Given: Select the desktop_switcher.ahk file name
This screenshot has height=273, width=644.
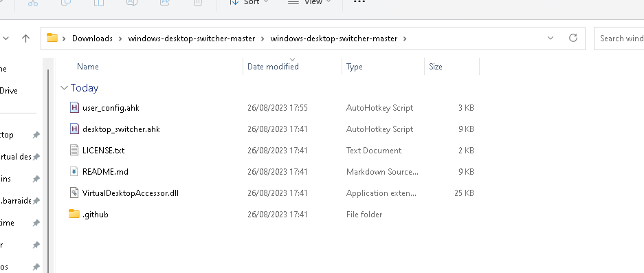Looking at the screenshot, I should coord(121,129).
